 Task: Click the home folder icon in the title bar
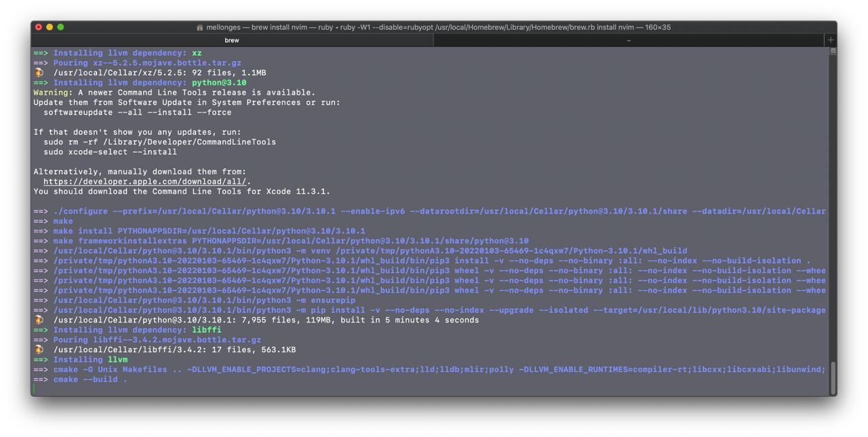click(x=199, y=27)
